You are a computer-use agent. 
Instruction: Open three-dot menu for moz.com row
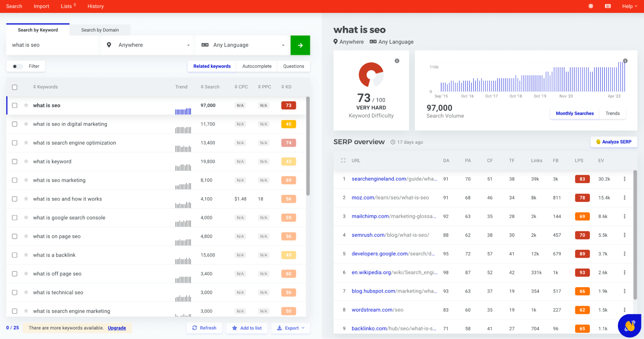pyautogui.click(x=624, y=198)
